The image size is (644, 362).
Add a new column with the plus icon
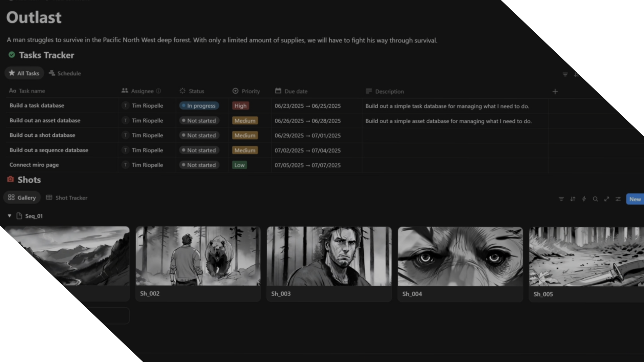point(555,92)
